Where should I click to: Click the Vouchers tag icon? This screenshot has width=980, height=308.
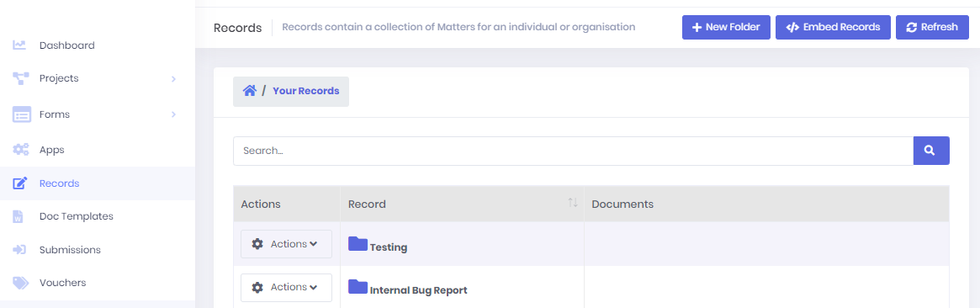click(x=21, y=283)
